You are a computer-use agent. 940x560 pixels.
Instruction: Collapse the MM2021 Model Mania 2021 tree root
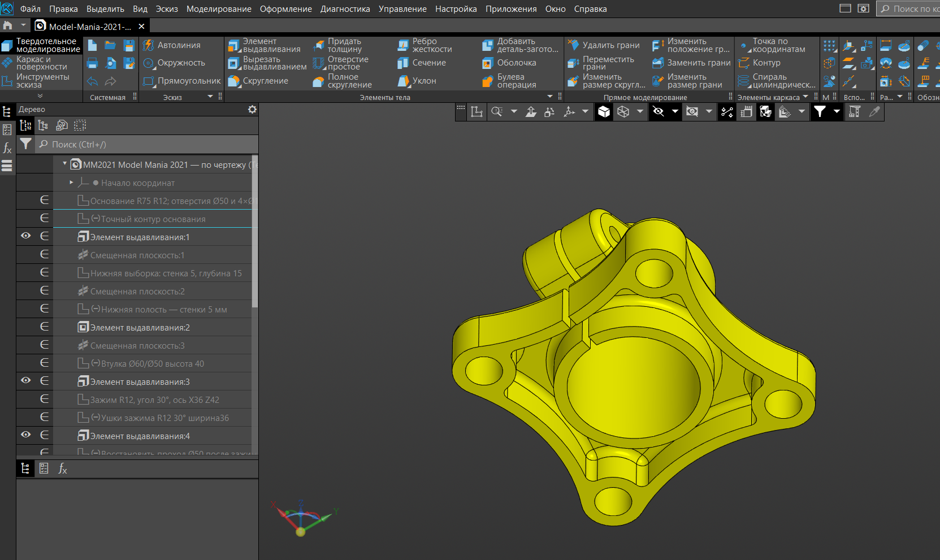tap(64, 164)
